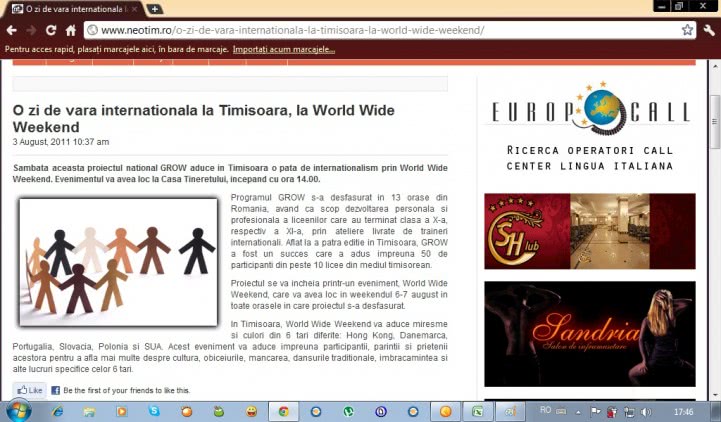Click the Europ Call advertisement banner

589,130
